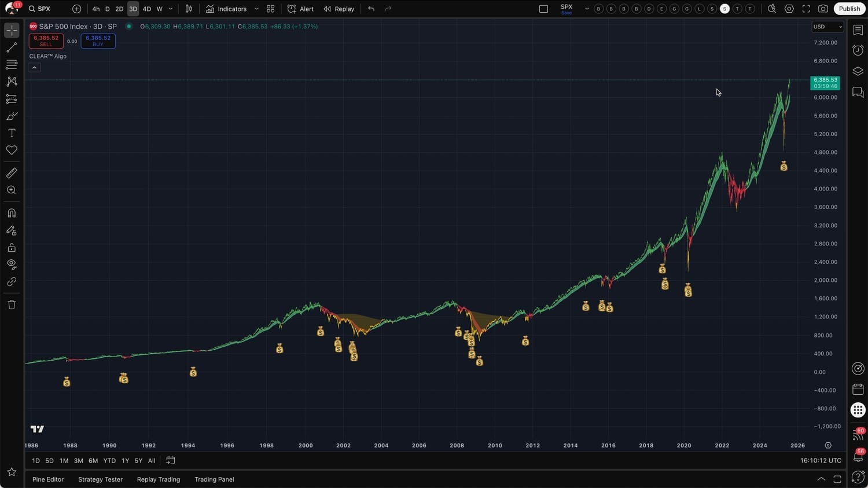The image size is (868, 488).
Task: Open the watchlist panel icon
Action: (x=858, y=30)
